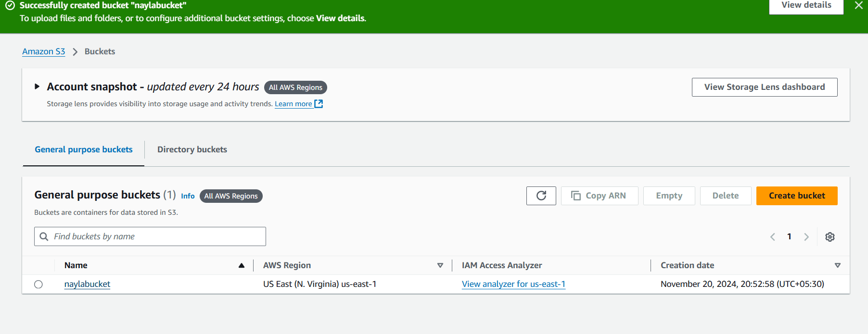Sort by AWS Region column arrow
The image size is (868, 334).
click(x=440, y=265)
